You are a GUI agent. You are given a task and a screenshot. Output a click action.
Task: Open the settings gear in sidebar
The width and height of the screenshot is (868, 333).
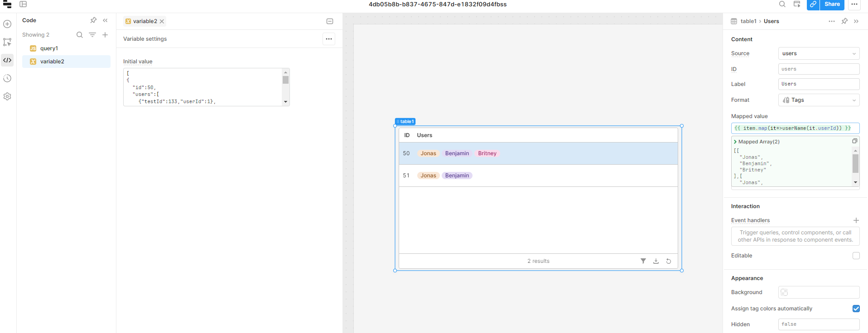click(x=7, y=96)
